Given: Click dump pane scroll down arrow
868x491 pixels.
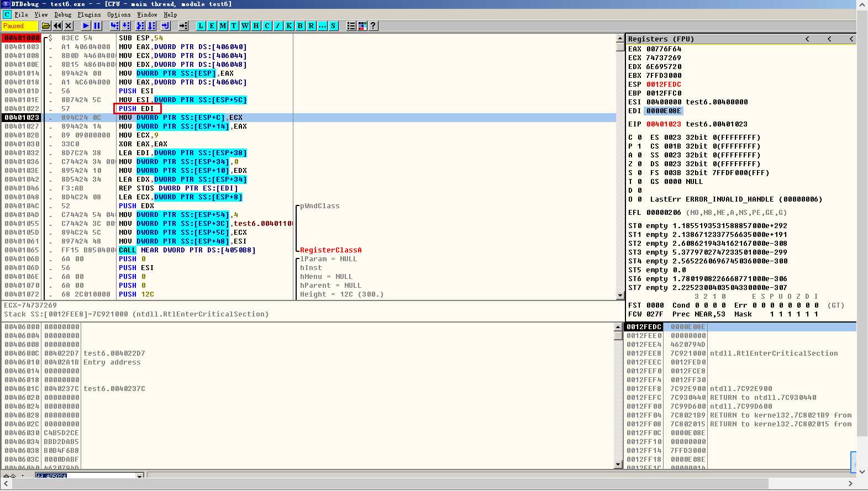Looking at the screenshot, I should point(618,464).
